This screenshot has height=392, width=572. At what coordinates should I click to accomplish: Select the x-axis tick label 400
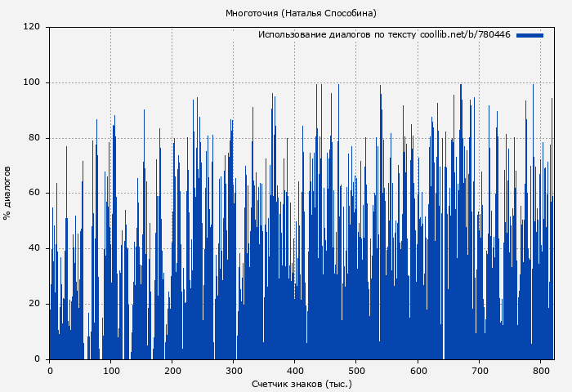pyautogui.click(x=295, y=370)
